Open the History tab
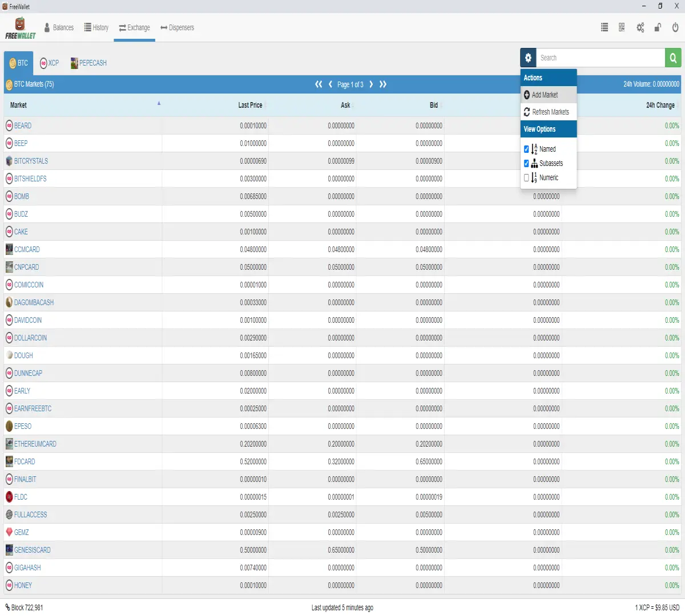Screen dimensions: 685x616 pos(96,27)
